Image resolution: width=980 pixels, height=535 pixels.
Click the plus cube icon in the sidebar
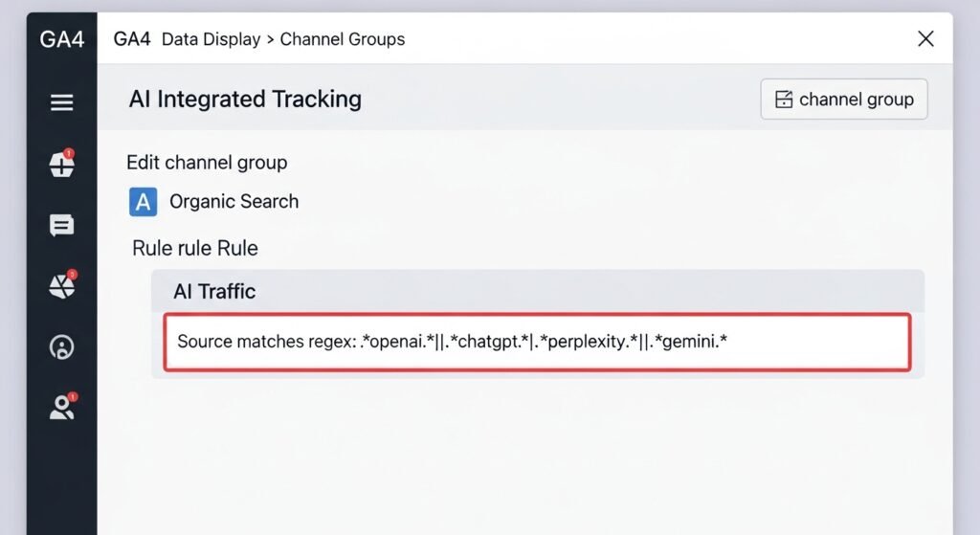62,164
